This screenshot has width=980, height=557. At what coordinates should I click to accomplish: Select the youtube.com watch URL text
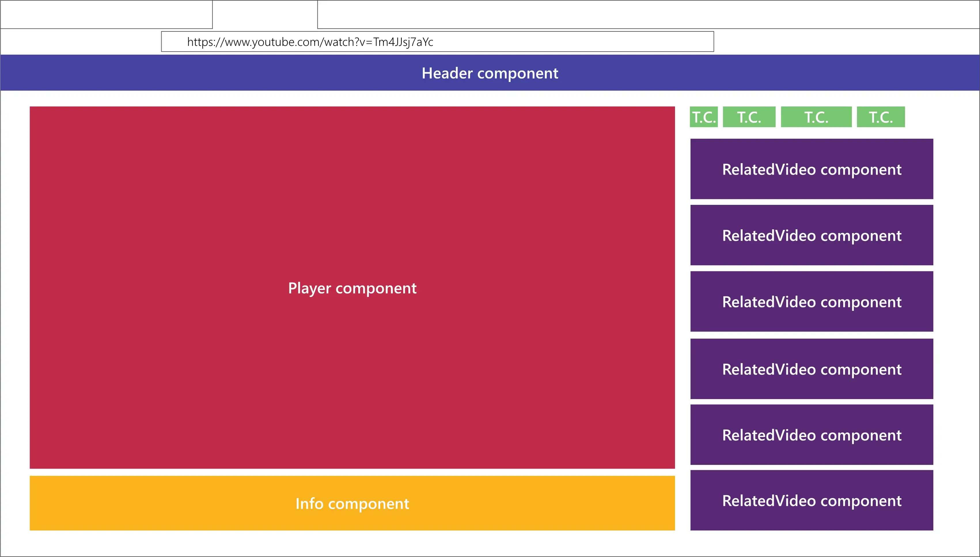pos(310,42)
